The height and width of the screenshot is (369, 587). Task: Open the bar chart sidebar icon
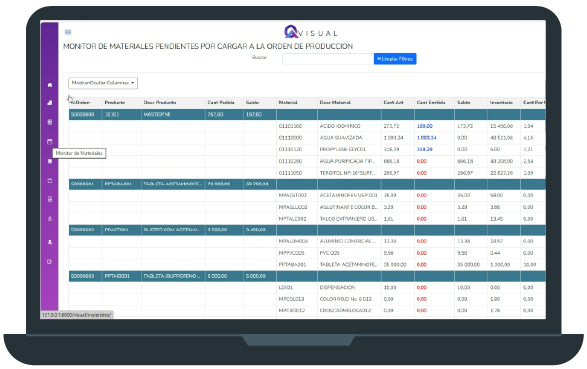(x=50, y=103)
